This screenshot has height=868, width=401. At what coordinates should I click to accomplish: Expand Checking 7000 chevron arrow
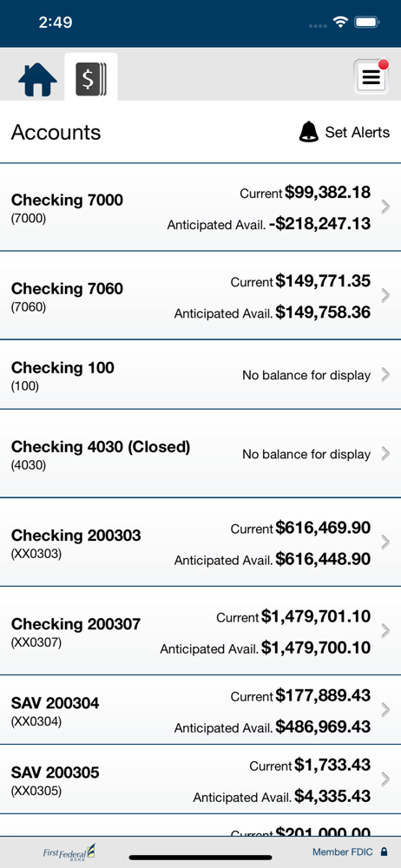[x=386, y=207]
